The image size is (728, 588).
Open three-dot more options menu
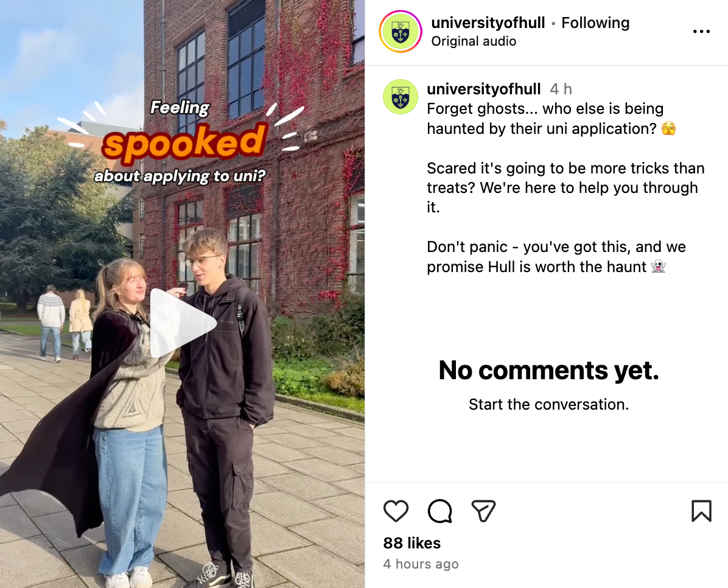[x=701, y=32]
